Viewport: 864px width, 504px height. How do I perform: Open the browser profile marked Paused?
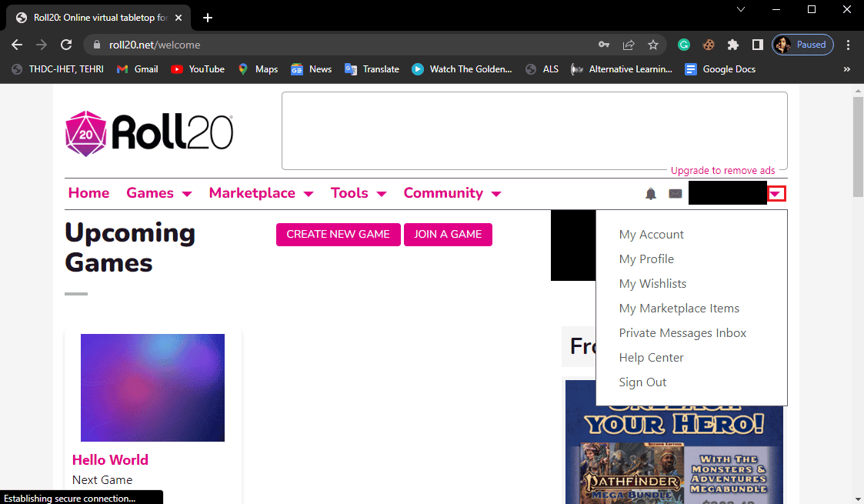(802, 45)
